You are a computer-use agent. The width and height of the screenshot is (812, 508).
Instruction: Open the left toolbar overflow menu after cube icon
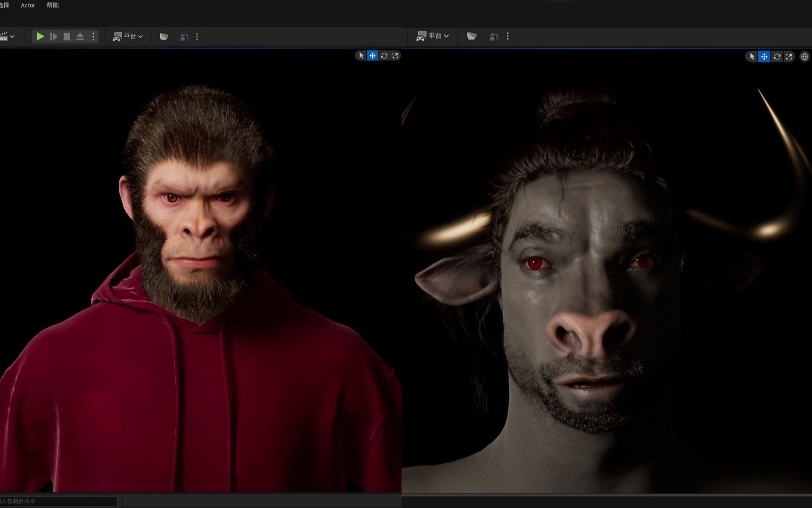(197, 36)
